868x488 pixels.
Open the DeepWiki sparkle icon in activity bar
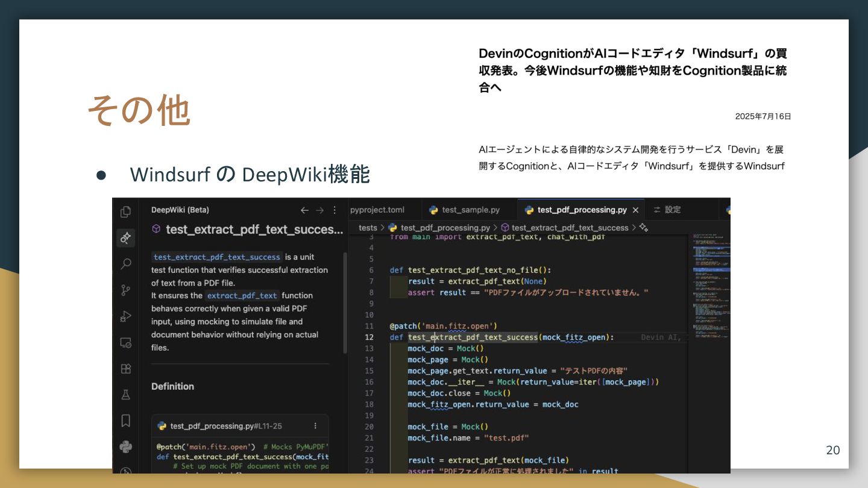point(125,237)
